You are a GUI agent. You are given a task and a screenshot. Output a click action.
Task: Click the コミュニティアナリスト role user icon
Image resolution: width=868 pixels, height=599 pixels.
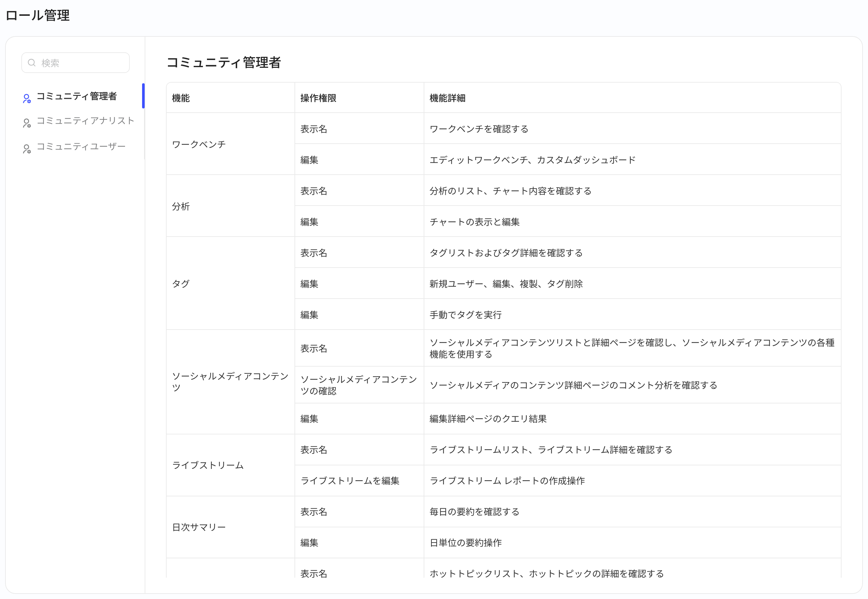[x=27, y=123]
